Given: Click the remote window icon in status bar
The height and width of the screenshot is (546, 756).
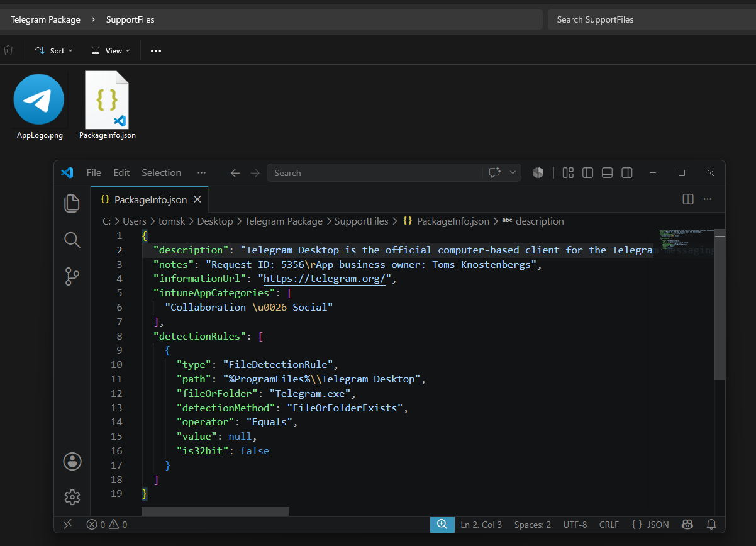Looking at the screenshot, I should pos(68,524).
